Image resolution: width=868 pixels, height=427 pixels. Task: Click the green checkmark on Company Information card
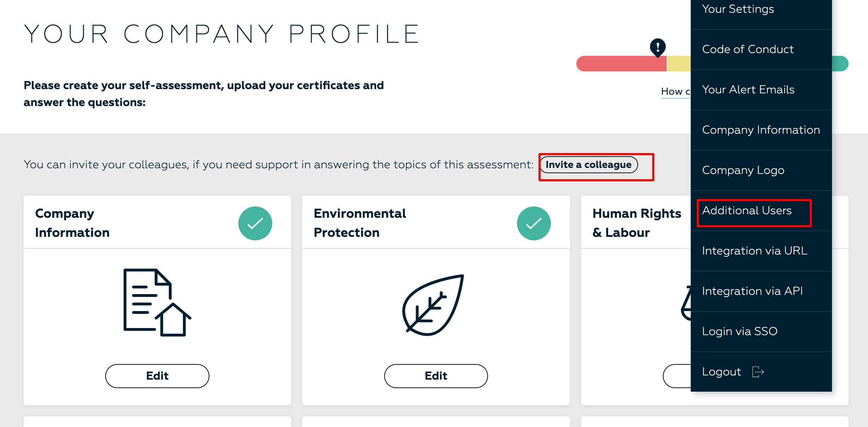pyautogui.click(x=255, y=223)
